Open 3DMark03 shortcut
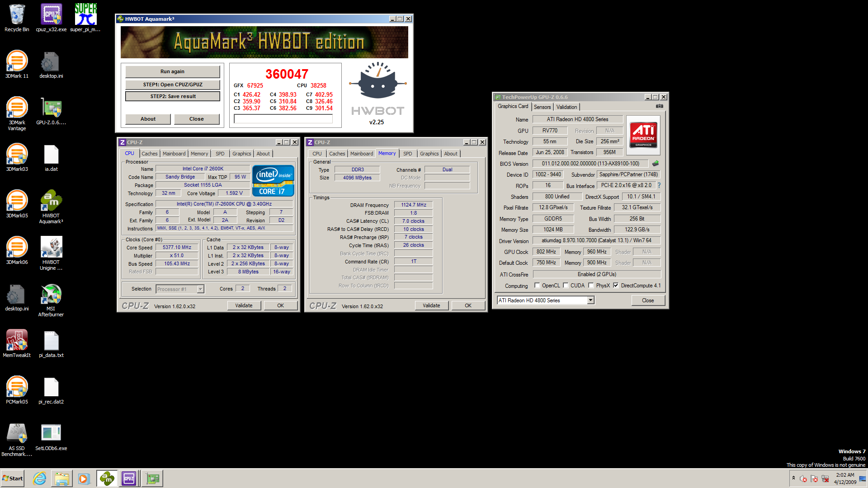The width and height of the screenshot is (868, 488). coord(17,158)
